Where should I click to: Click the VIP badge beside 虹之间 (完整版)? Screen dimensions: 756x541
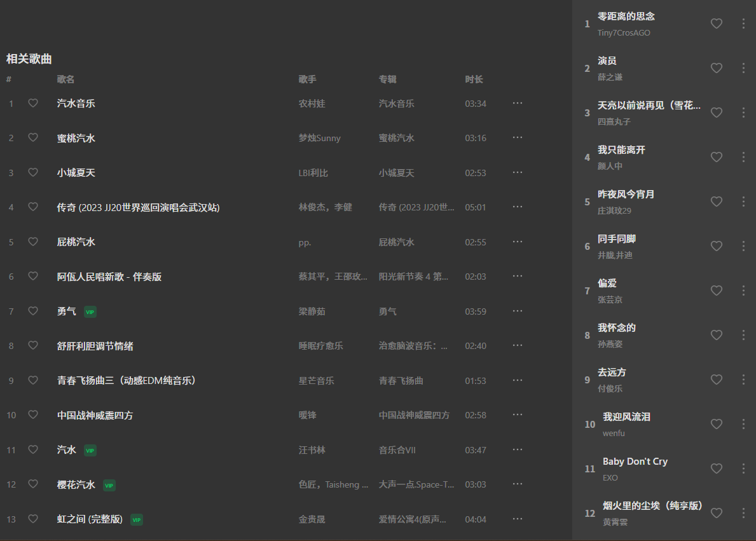(x=137, y=519)
